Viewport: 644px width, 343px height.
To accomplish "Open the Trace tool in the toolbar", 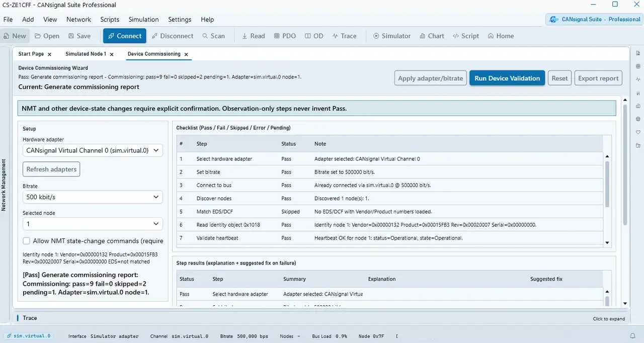I will click(x=345, y=36).
